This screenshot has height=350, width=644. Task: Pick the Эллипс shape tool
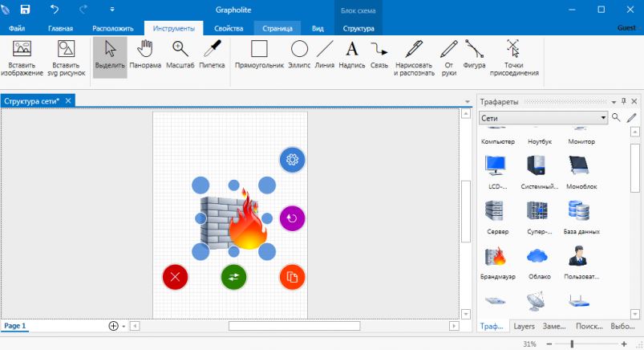[299, 55]
